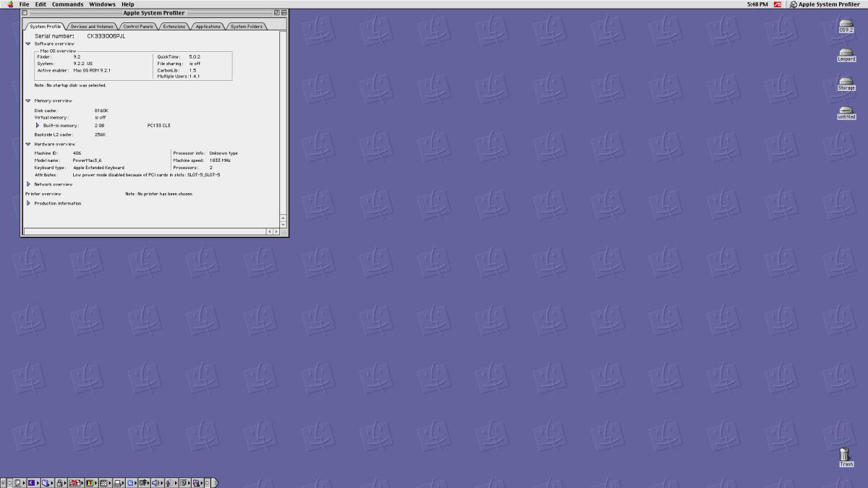The height and width of the screenshot is (488, 868).
Task: Select the Storage drive icon
Action: tap(846, 82)
